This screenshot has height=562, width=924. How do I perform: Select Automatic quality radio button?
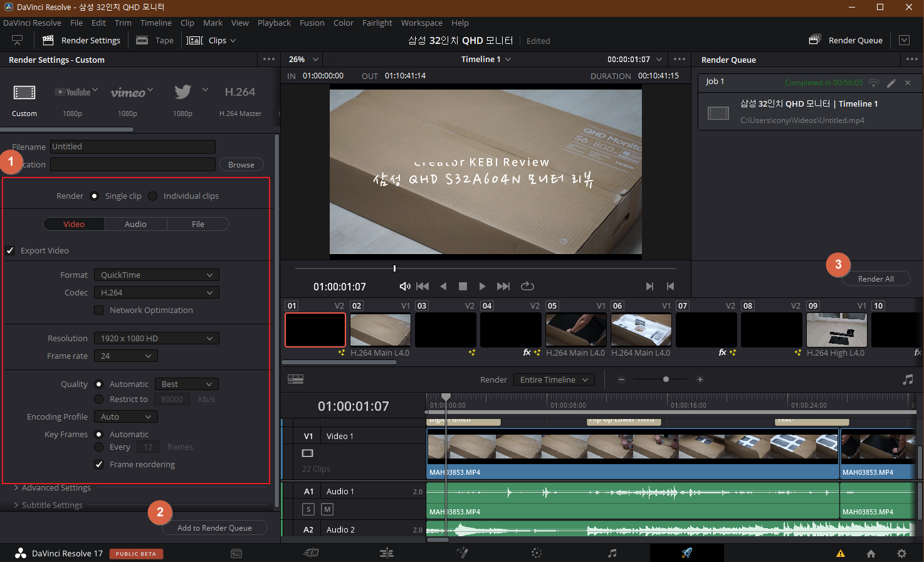pos(98,384)
